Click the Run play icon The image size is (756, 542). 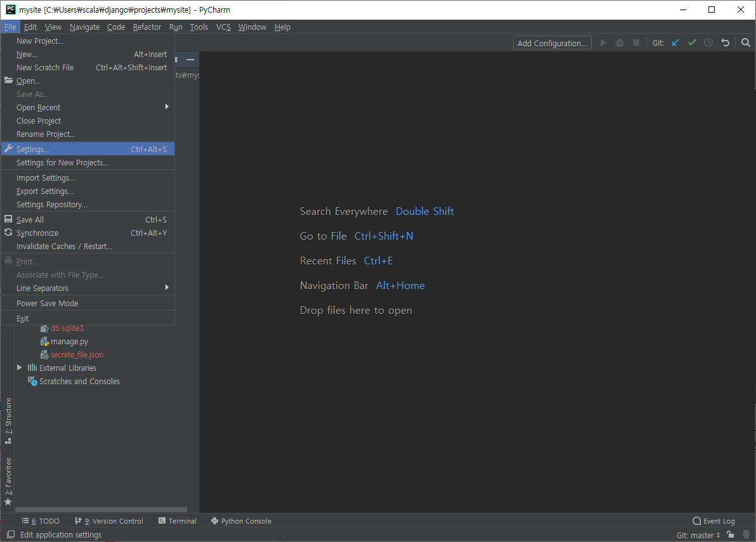[x=603, y=43]
